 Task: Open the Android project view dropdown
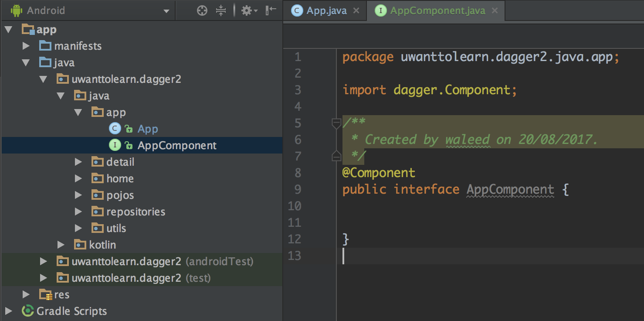pyautogui.click(x=166, y=11)
